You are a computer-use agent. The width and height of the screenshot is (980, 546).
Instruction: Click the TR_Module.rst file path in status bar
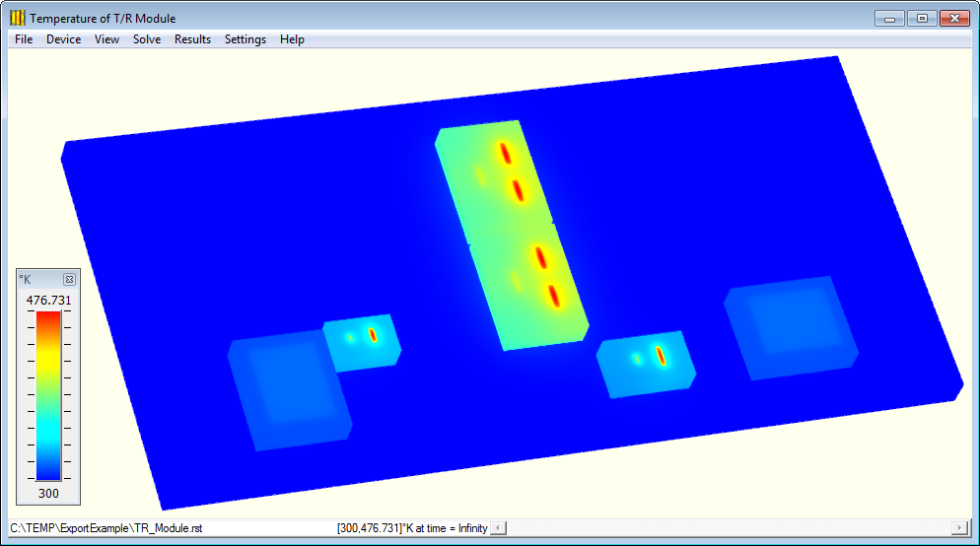(x=106, y=528)
